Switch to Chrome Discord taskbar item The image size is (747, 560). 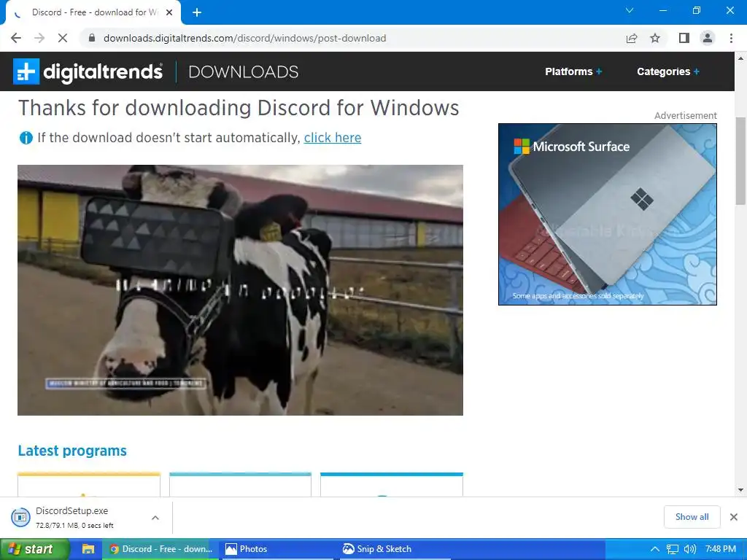pos(161,549)
